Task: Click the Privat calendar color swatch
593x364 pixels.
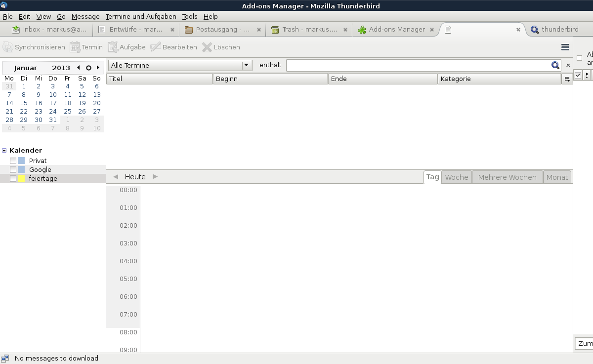Action: click(x=21, y=161)
